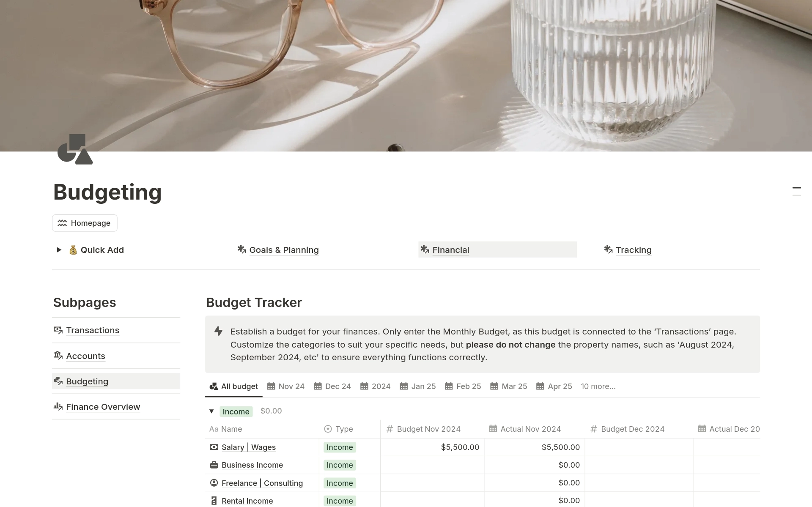The height and width of the screenshot is (507, 812).
Task: Click the Budget Tracker lightning bolt icon
Action: [x=219, y=331]
